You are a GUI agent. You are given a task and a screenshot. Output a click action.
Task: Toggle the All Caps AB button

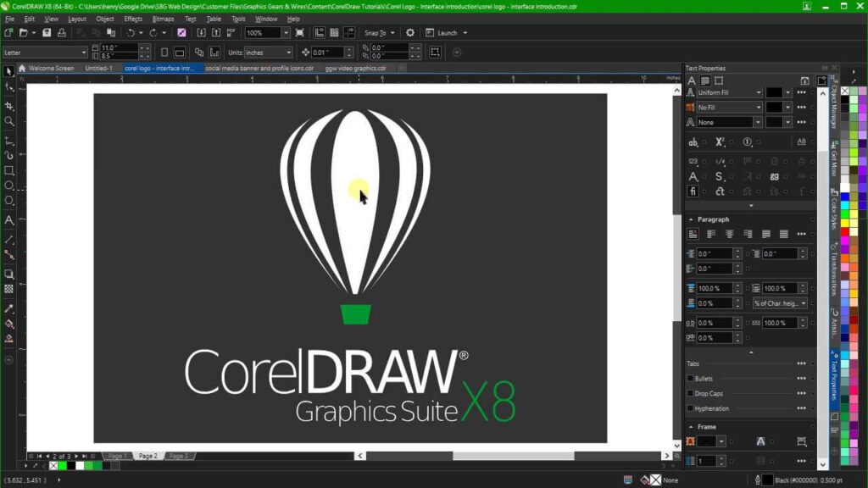[802, 142]
